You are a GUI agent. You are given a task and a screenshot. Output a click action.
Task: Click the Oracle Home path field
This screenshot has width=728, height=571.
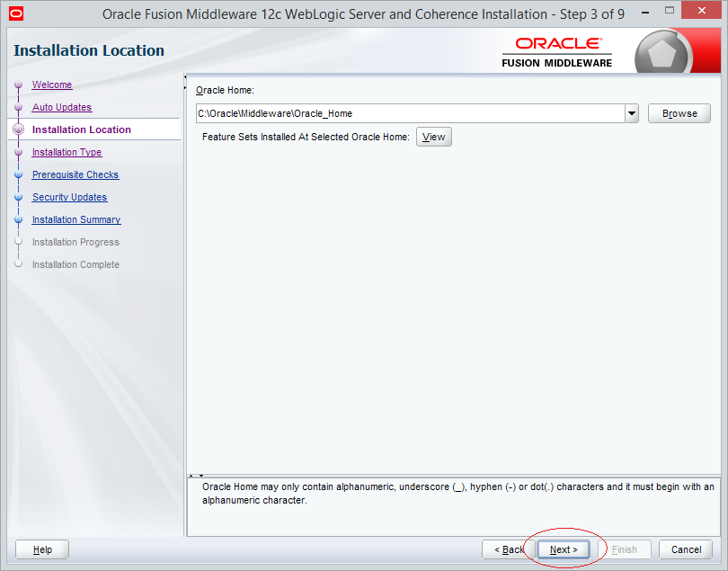coord(411,113)
